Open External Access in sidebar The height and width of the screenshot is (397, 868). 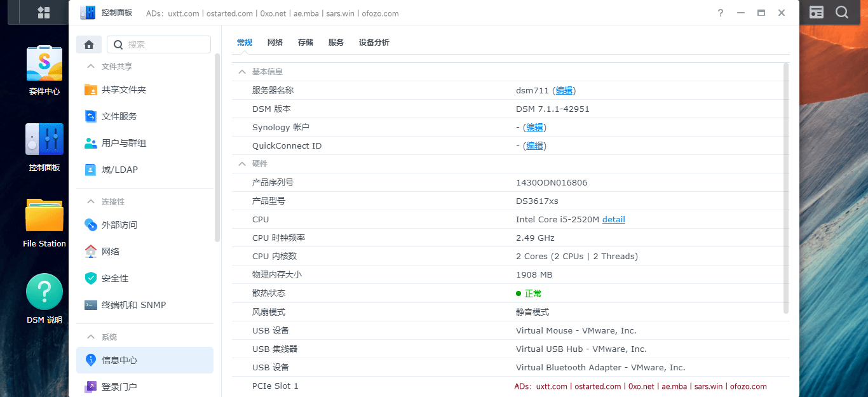145,225
